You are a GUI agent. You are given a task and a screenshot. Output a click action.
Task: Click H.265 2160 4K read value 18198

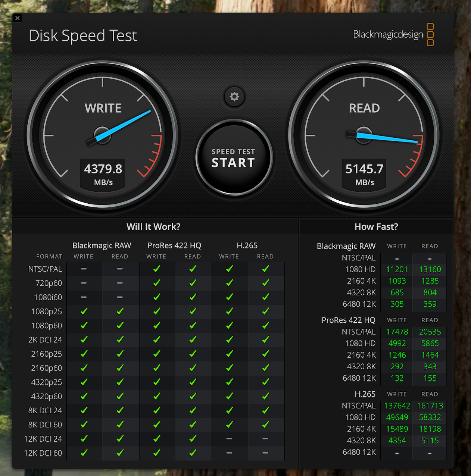[x=430, y=429]
